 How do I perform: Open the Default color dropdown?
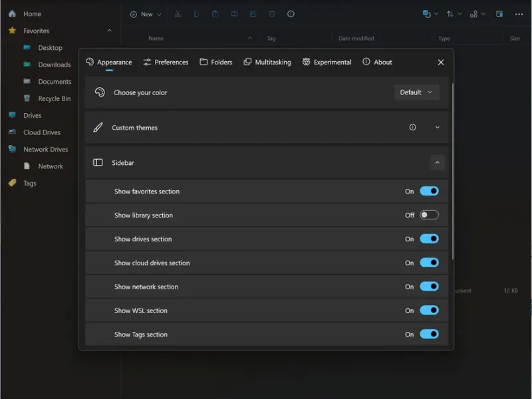tap(417, 92)
